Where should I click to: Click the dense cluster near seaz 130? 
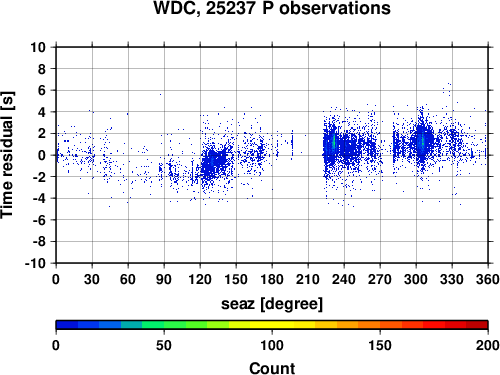tap(213, 162)
